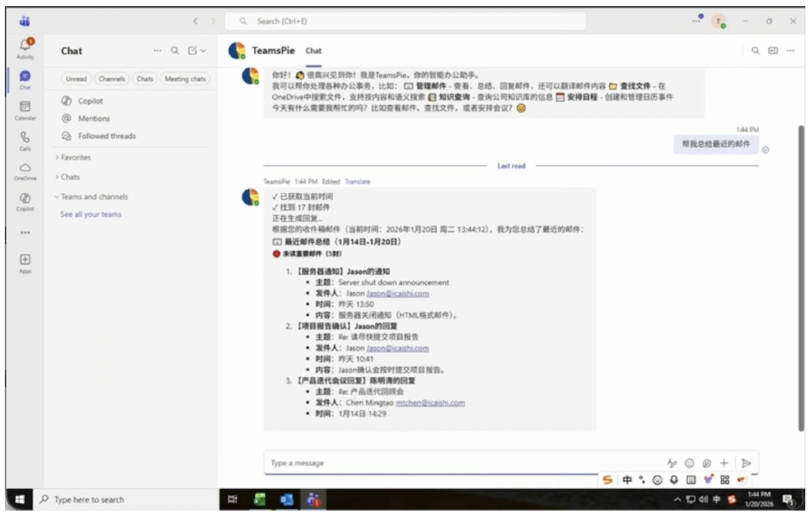Open Apps from the left sidebar
The height and width of the screenshot is (515, 812).
tap(25, 263)
